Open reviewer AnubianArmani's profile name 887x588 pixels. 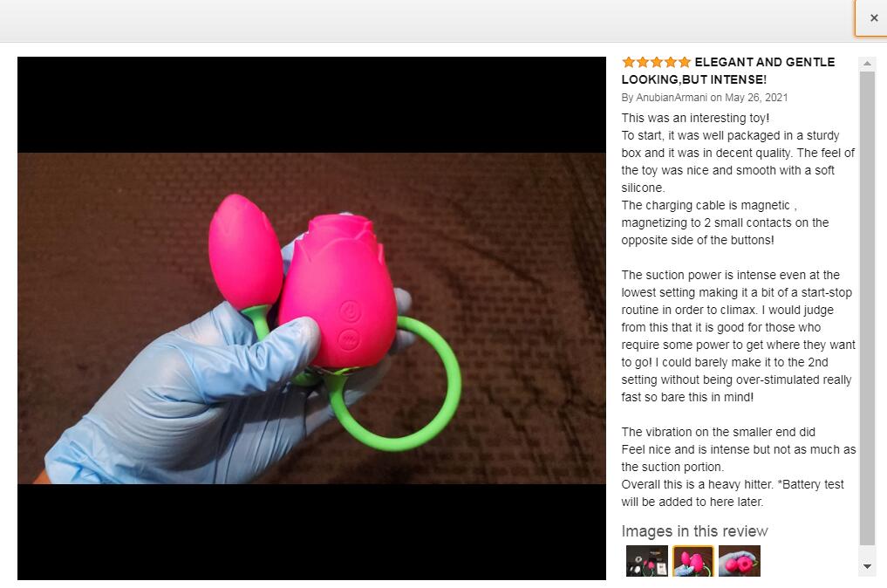[672, 98]
